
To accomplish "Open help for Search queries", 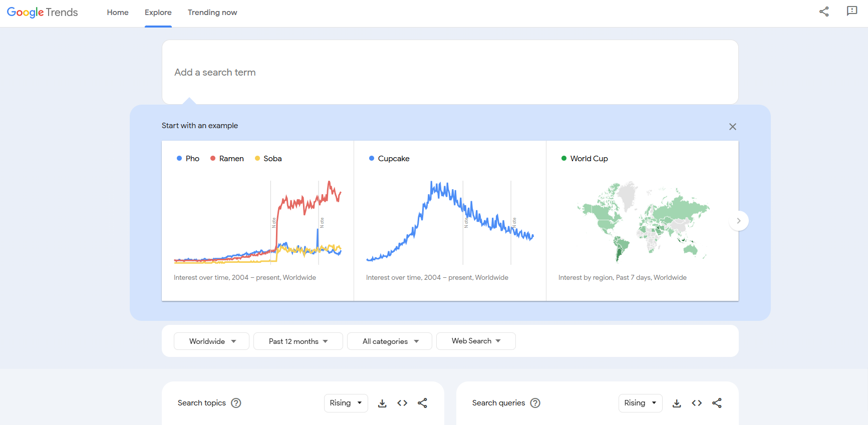I will point(535,403).
